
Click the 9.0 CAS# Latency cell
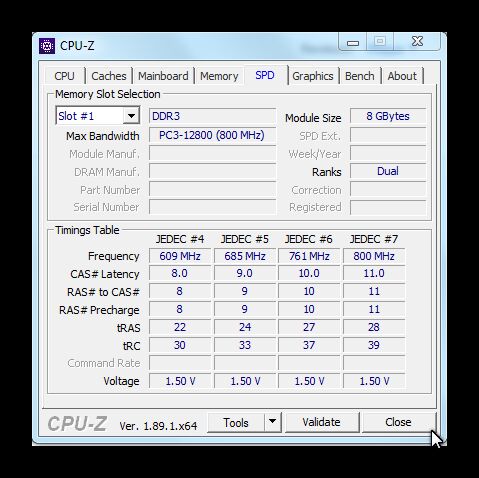pos(245,273)
